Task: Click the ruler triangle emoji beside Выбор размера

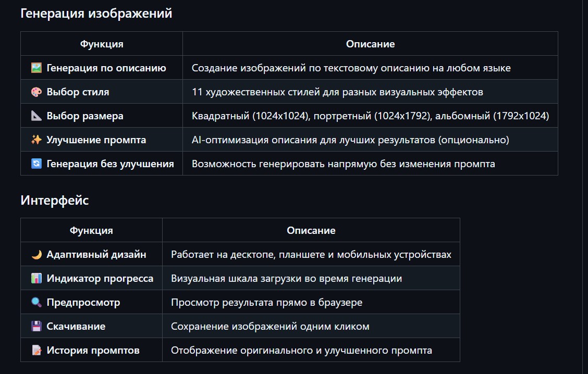Action: tap(36, 116)
